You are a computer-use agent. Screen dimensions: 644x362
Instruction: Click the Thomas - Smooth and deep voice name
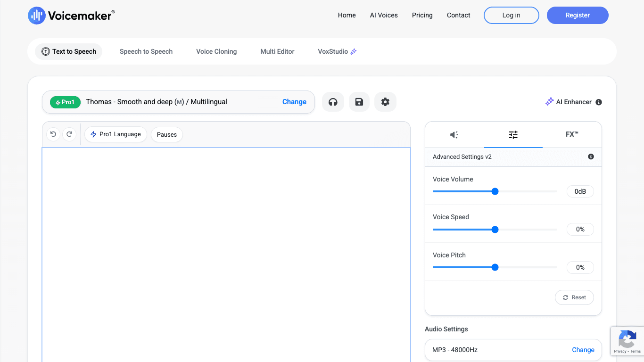tap(157, 102)
